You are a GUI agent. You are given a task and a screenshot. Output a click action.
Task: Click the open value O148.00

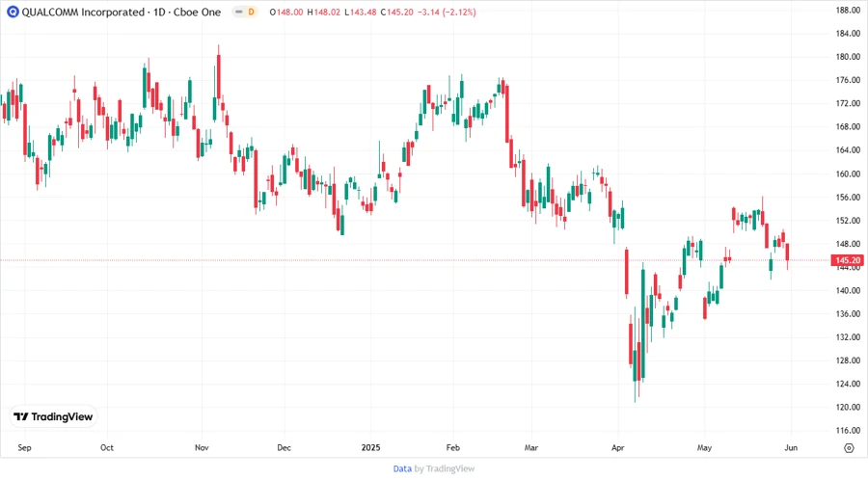click(x=286, y=12)
